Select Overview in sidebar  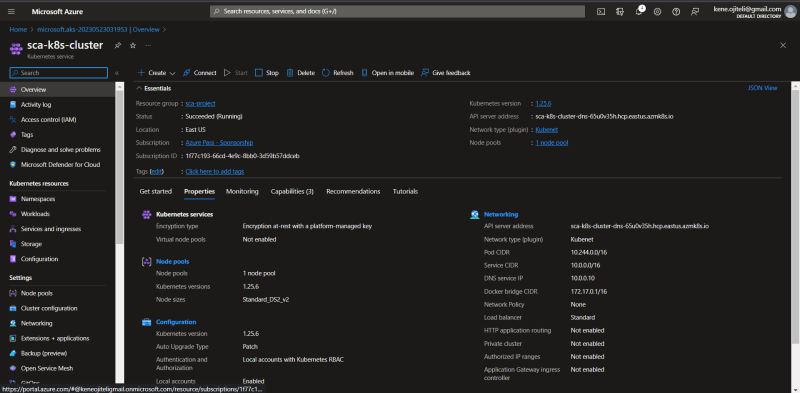[33, 90]
